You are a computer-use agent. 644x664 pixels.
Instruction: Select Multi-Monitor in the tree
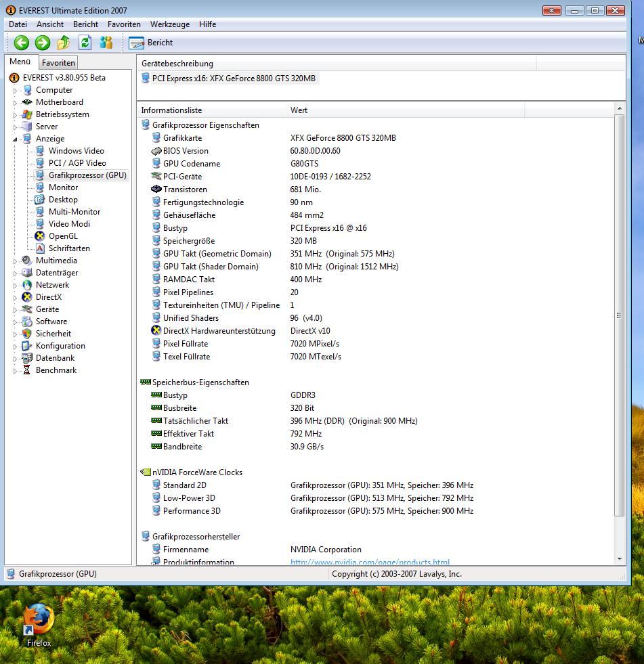click(74, 212)
